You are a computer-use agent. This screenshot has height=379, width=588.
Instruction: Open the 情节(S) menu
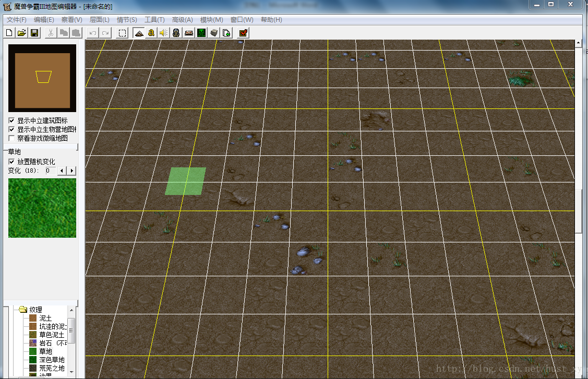(x=127, y=19)
